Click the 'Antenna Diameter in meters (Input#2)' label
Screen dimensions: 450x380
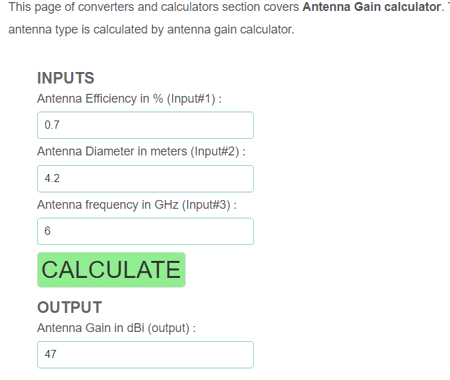[x=141, y=152]
